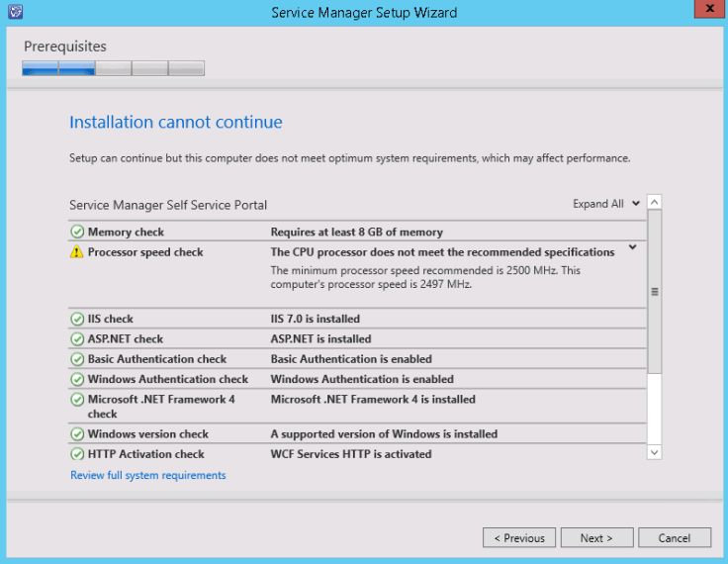Click the check icon beside Basic Authentication check
The image size is (728, 564).
click(77, 359)
